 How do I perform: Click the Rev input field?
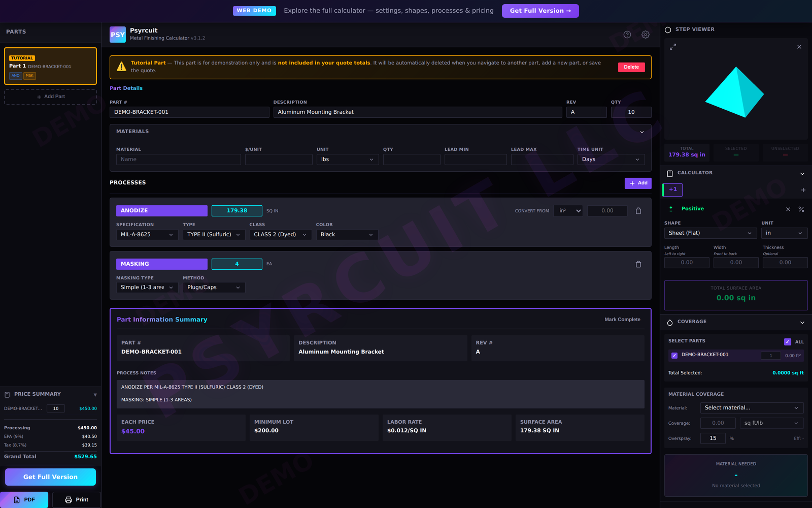click(x=587, y=112)
